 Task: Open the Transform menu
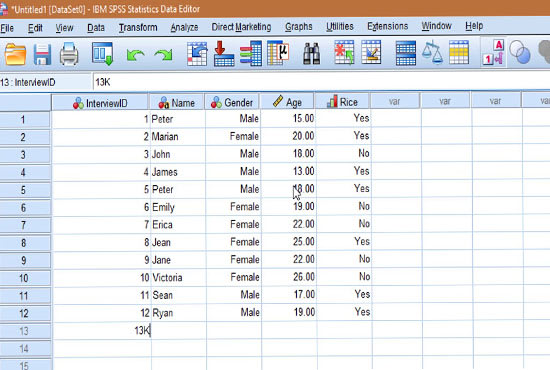[138, 27]
